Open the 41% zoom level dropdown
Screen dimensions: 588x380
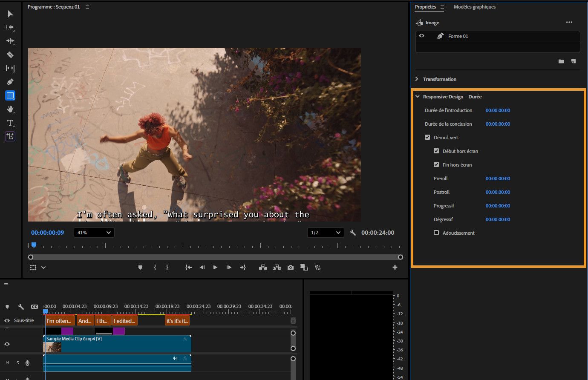94,233
